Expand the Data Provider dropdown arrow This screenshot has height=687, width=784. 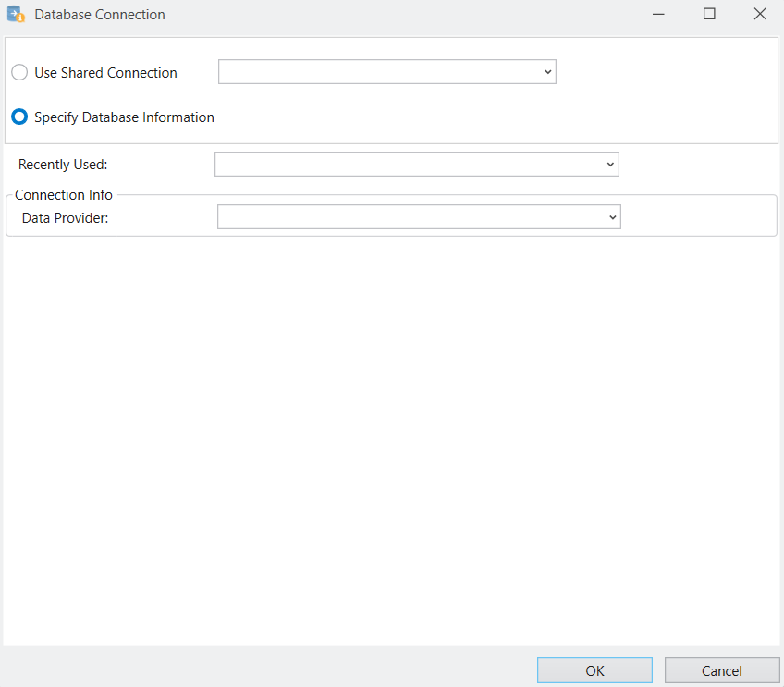[x=612, y=217]
